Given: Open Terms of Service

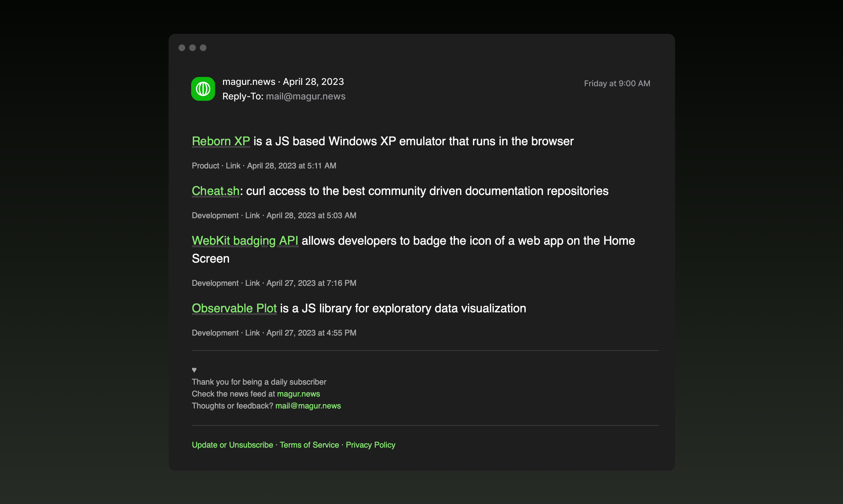Looking at the screenshot, I should (x=309, y=445).
